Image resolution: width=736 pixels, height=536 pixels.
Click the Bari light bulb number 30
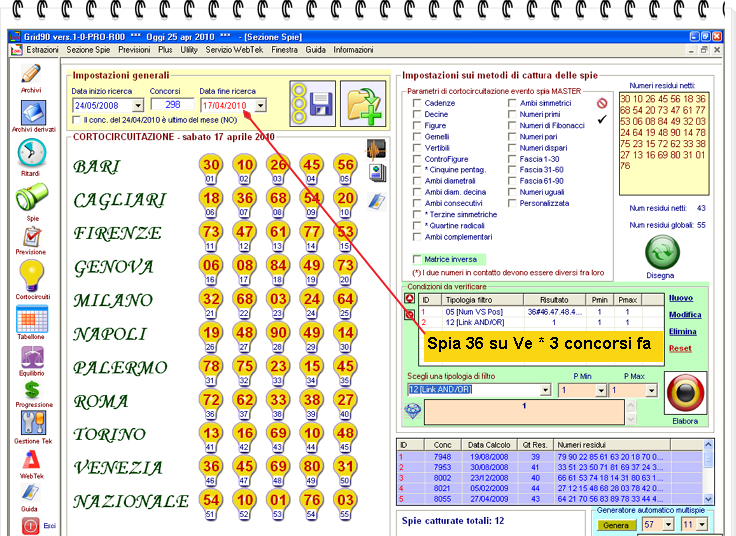tap(211, 168)
